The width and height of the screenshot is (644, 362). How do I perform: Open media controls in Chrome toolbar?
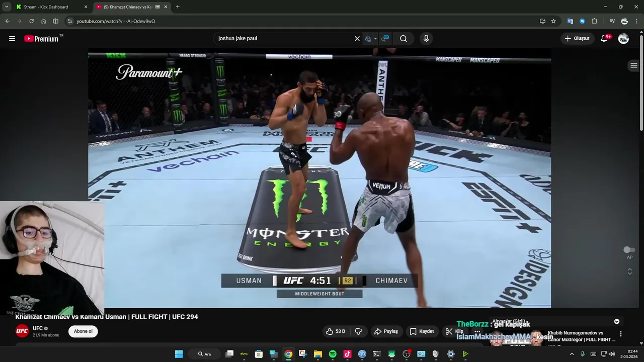point(612,21)
